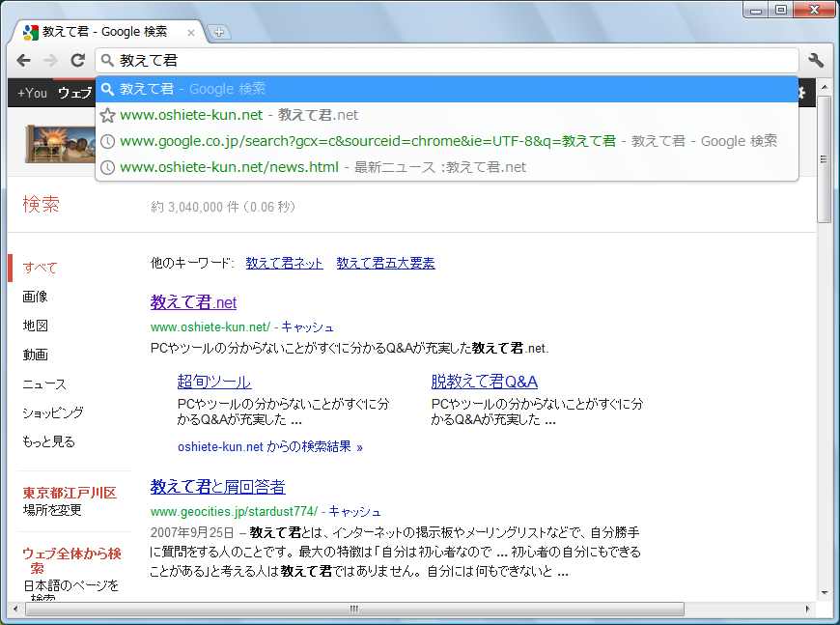Click the related keyword 教えて君五大要素

click(385, 263)
